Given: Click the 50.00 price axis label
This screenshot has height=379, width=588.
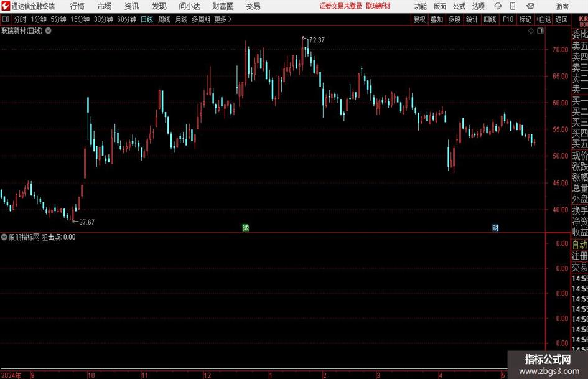Looking at the screenshot, I should [560, 156].
